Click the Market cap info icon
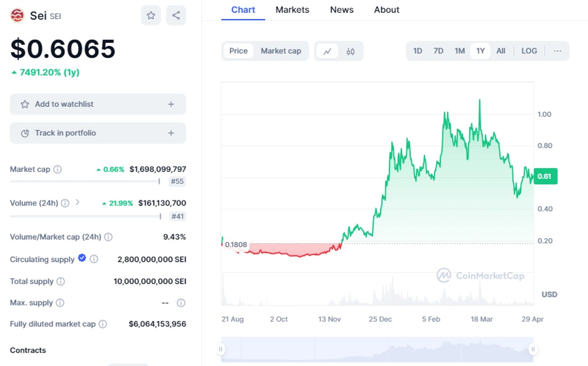588x366 pixels. (58, 169)
